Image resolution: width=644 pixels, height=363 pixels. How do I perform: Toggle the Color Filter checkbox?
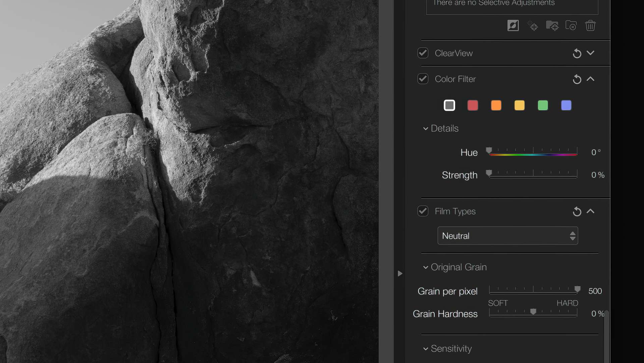423,79
